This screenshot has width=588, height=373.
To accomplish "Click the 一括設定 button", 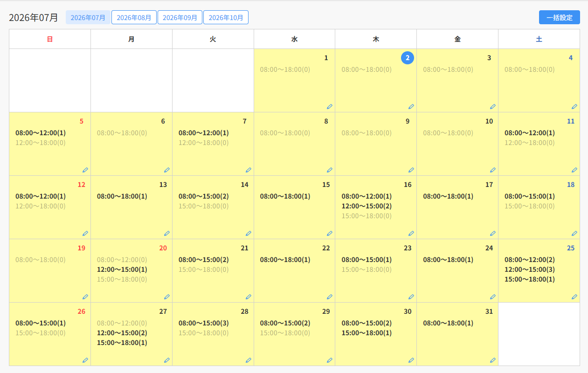I will [560, 17].
